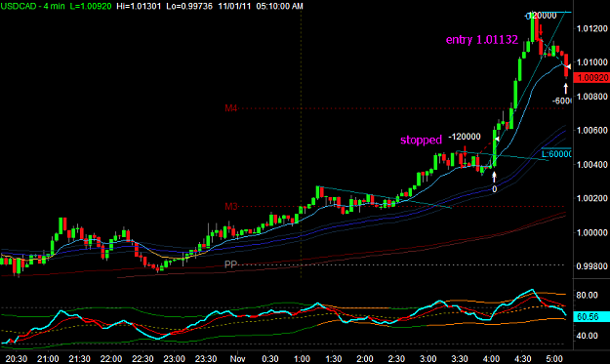Click the 1.01000 price axis label

(591, 62)
